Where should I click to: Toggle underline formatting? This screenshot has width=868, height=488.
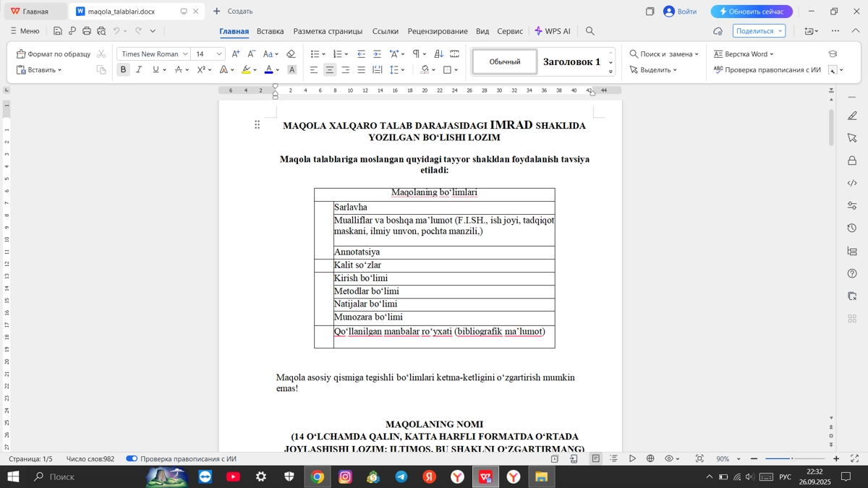154,69
